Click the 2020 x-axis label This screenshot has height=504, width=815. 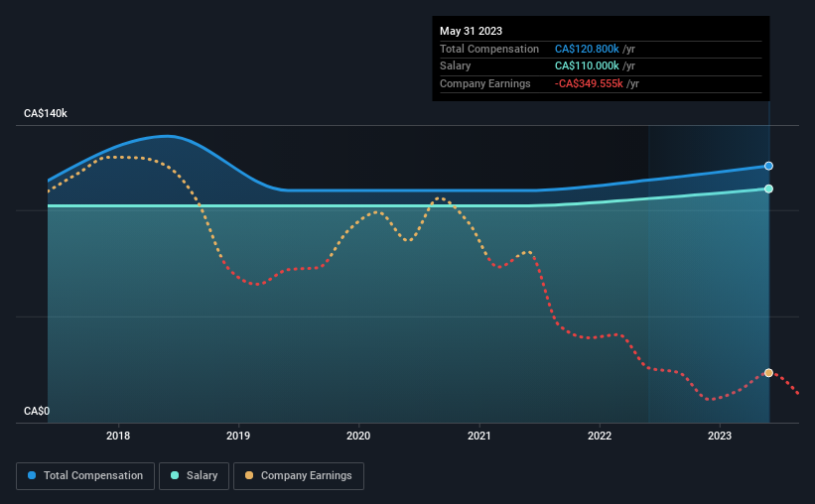click(x=358, y=436)
